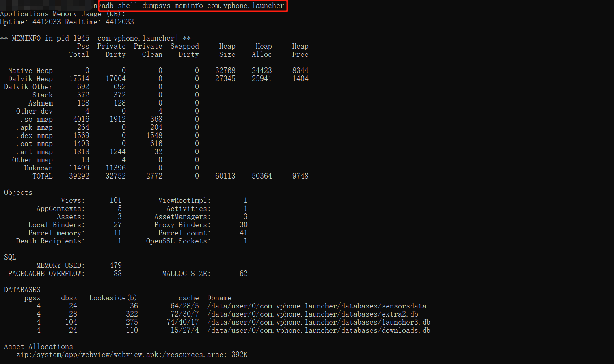Screen dimensions: 614x364
Task: Click the 'PAGECACHE_OVERFLOW:' label
Action: (x=47, y=274)
